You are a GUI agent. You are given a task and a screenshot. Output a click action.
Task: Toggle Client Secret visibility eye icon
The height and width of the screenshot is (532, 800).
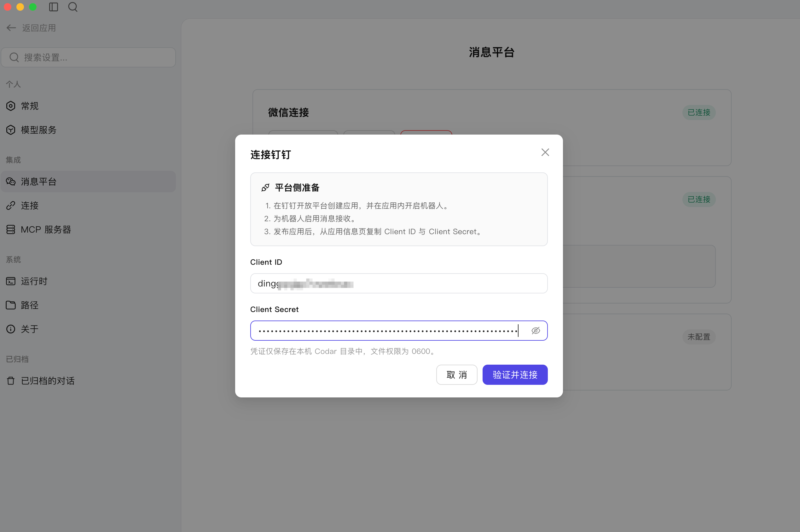(536, 331)
